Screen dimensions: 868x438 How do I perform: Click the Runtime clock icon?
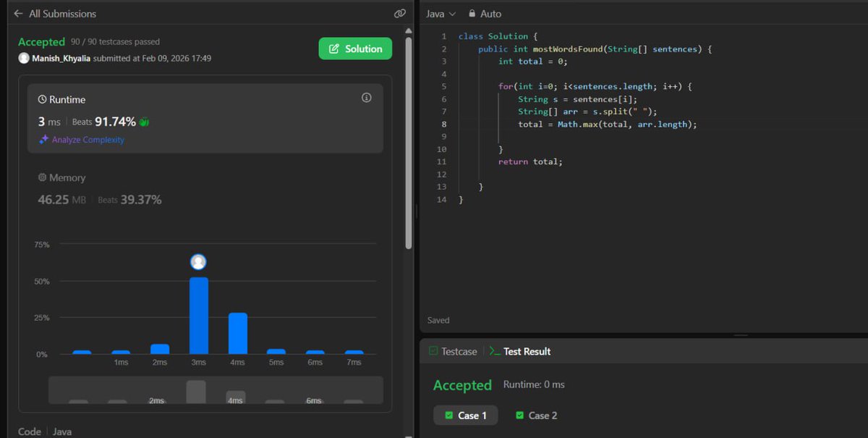point(42,99)
